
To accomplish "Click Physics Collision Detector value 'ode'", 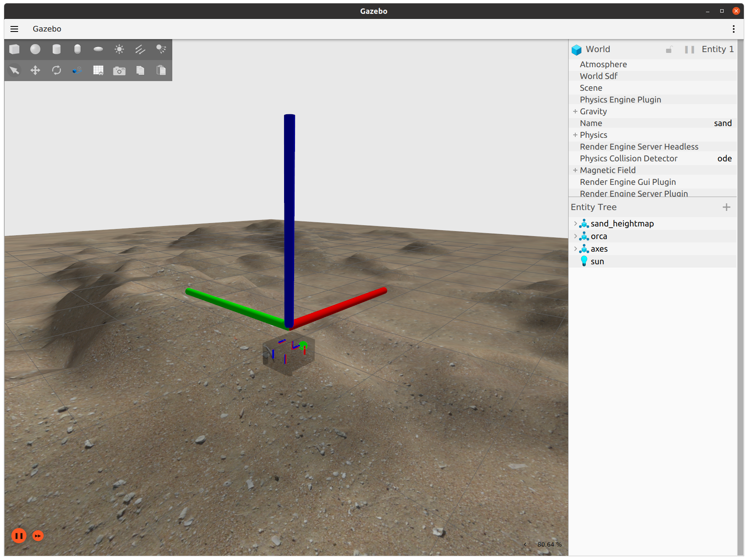I will pos(724,158).
